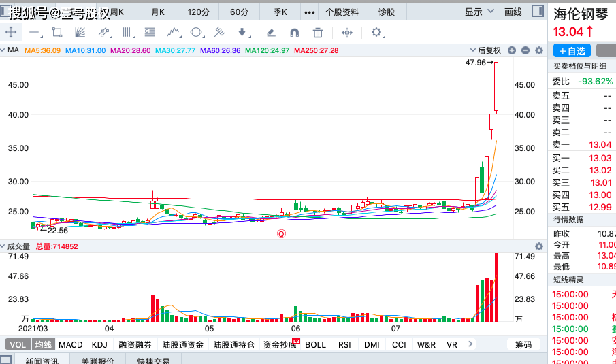Click the trash icon to delete drawings
Viewport: 616px width, 364px height.
318,32
